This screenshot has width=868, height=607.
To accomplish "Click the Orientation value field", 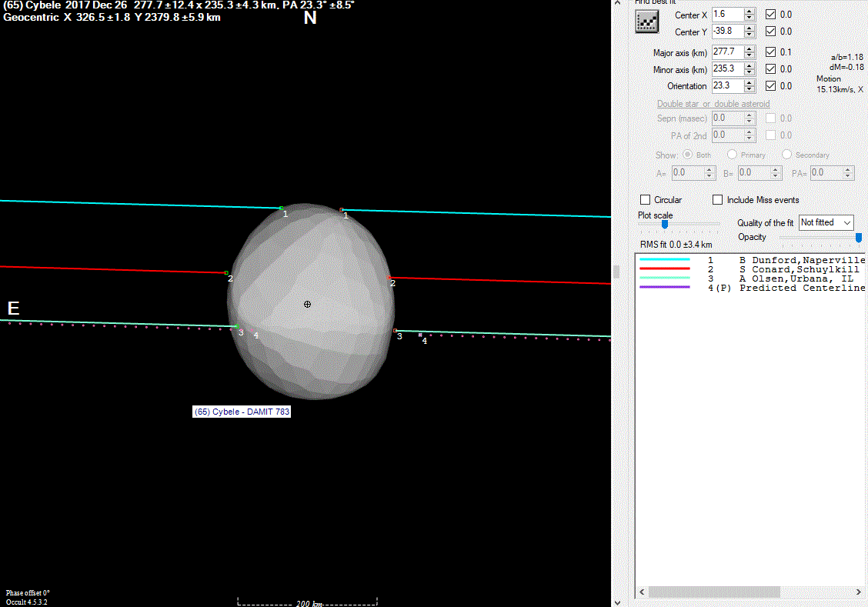I will (x=727, y=85).
